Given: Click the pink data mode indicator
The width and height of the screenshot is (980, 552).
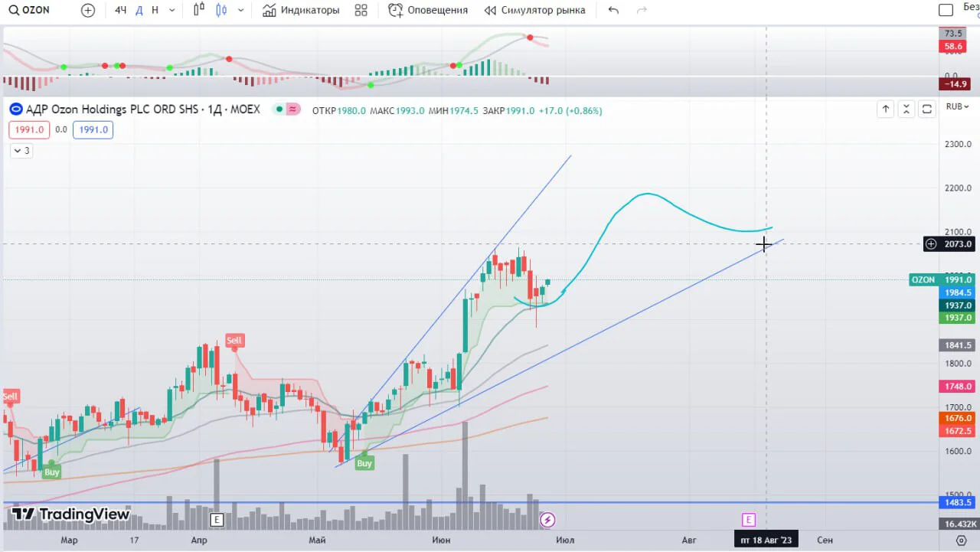Looking at the screenshot, I should pyautogui.click(x=293, y=109).
